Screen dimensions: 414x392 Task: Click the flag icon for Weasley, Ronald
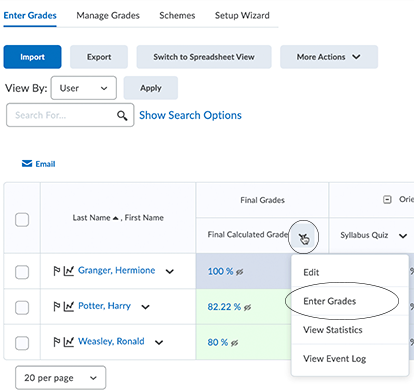(x=57, y=342)
